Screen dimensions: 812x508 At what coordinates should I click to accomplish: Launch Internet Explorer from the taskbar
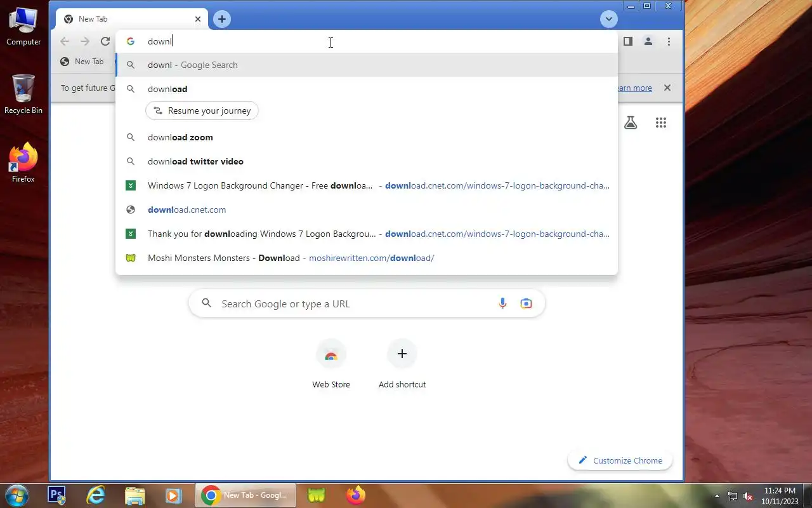point(96,495)
